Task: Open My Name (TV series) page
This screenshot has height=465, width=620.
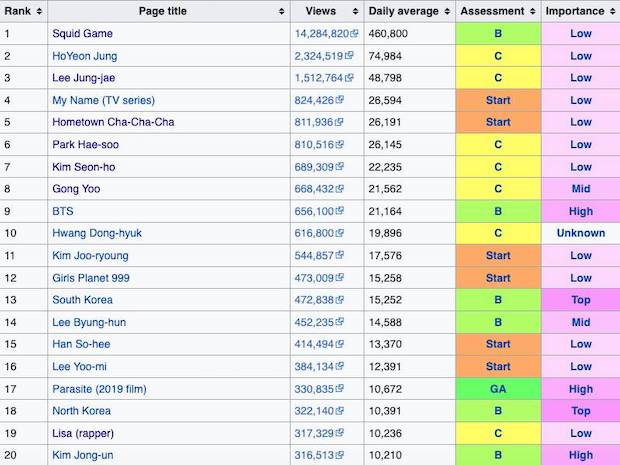Action: pyautogui.click(x=103, y=100)
